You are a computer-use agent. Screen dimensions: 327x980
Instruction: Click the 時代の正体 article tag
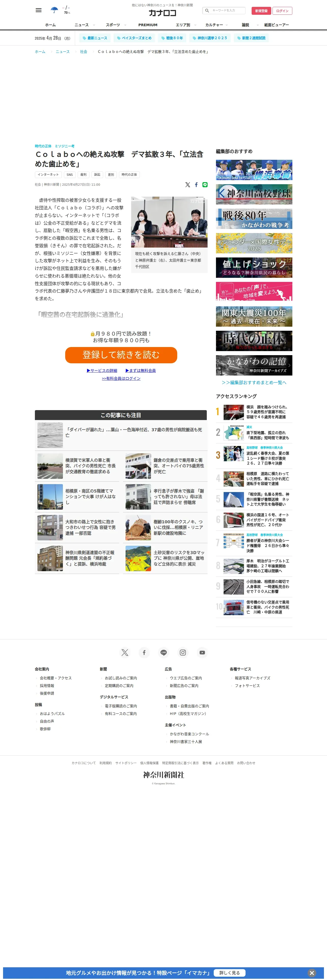[x=129, y=175]
